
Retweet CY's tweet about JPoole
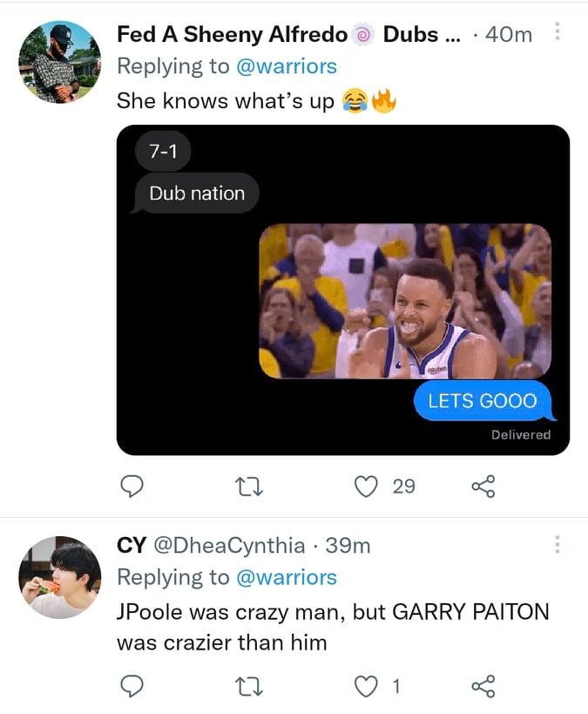click(x=249, y=687)
